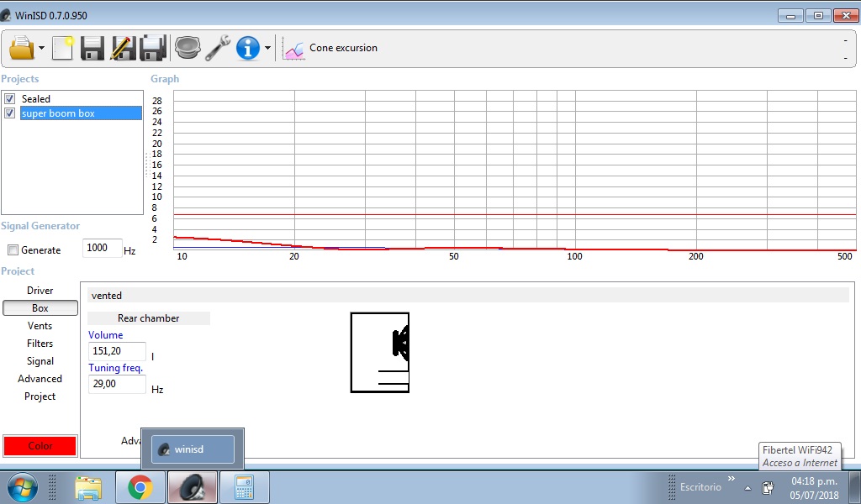Create a new project with page icon
Viewport: 861px width, 504px height.
pyautogui.click(x=62, y=48)
